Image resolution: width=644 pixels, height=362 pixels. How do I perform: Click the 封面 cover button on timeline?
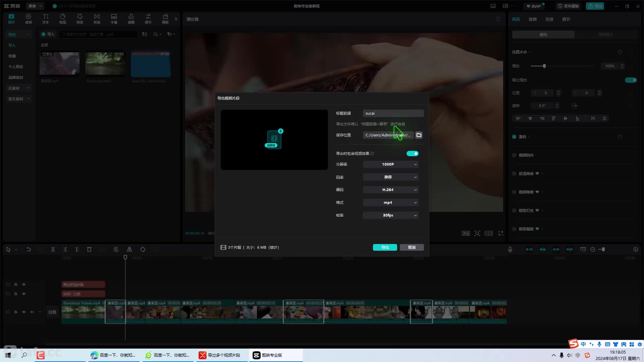[52, 312]
